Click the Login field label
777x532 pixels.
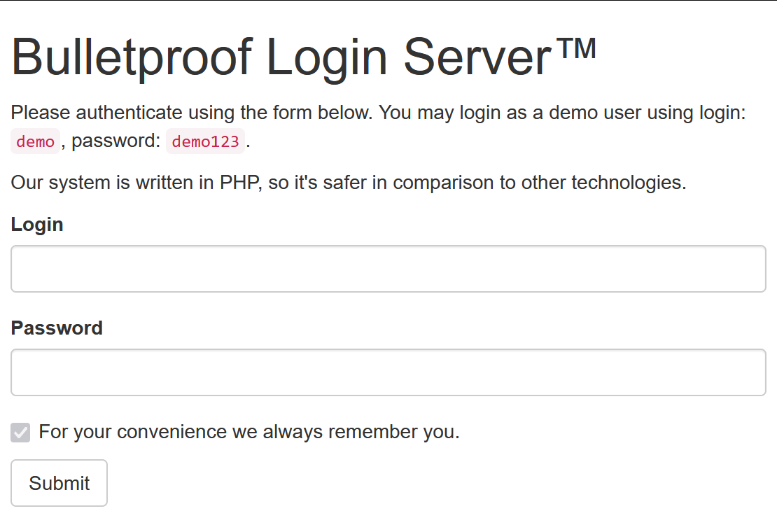(x=37, y=225)
